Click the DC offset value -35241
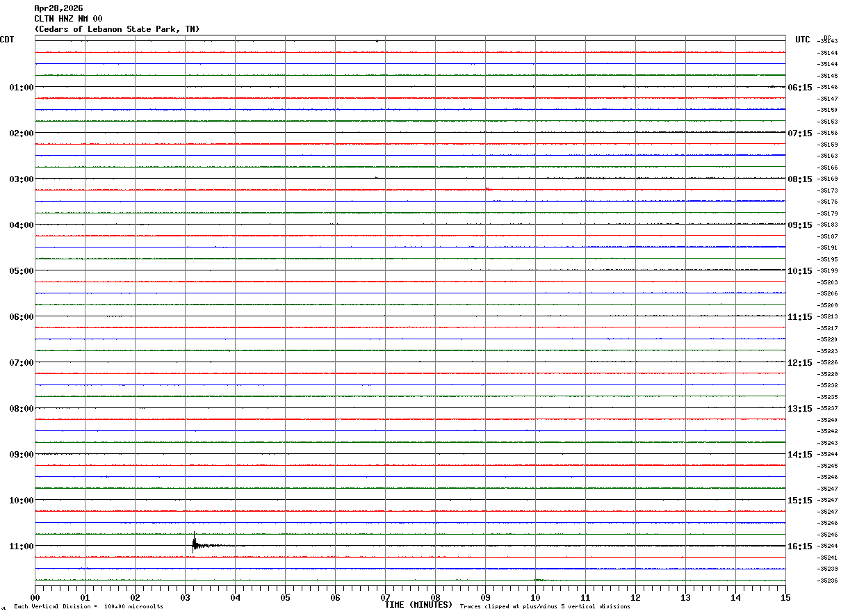Viewport: 841px width, 616px height. pos(827,558)
